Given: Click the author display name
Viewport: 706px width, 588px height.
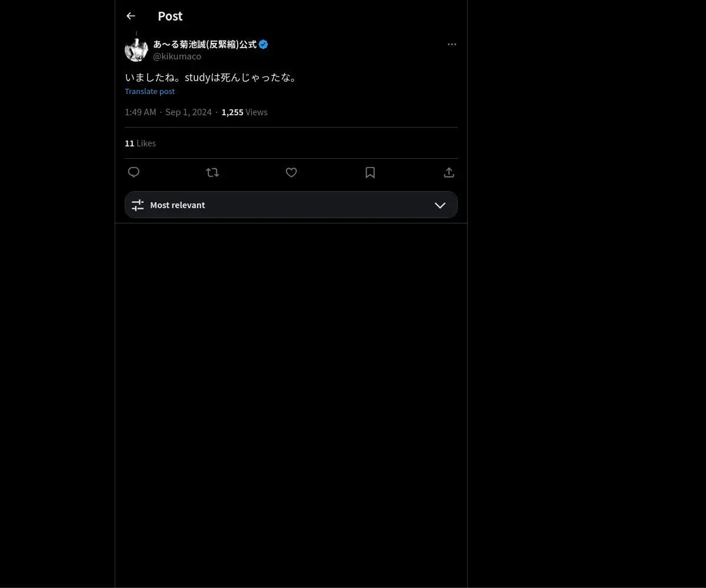Looking at the screenshot, I should click(x=205, y=45).
